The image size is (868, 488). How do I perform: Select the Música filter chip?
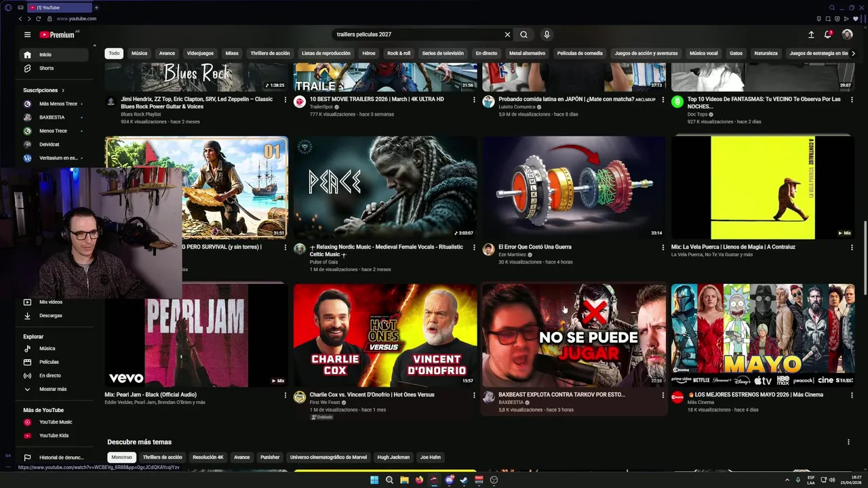pyautogui.click(x=139, y=53)
